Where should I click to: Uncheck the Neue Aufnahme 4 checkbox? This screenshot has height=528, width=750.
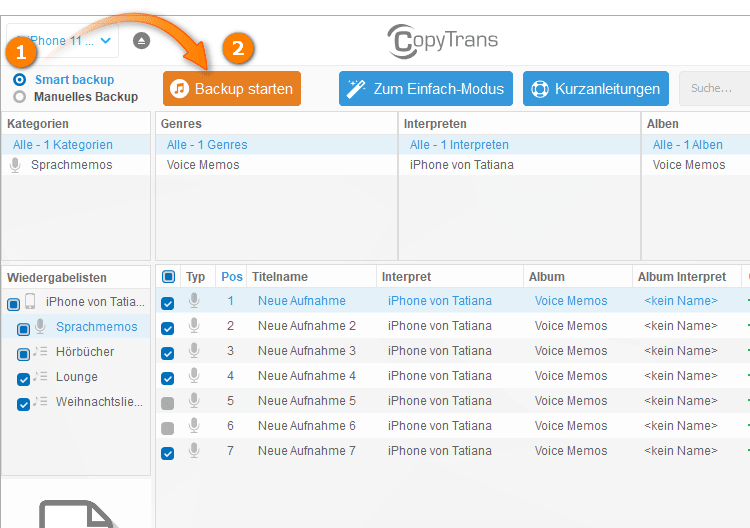coord(167,378)
